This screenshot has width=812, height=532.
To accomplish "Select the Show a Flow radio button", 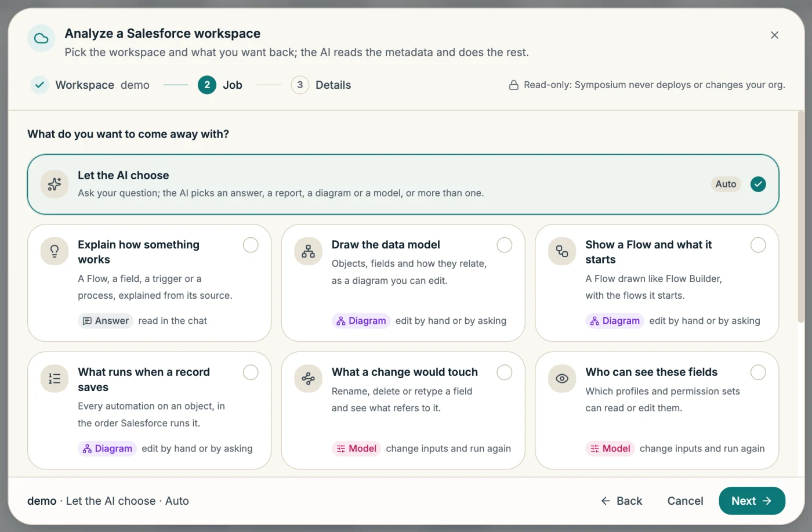I will coord(758,245).
